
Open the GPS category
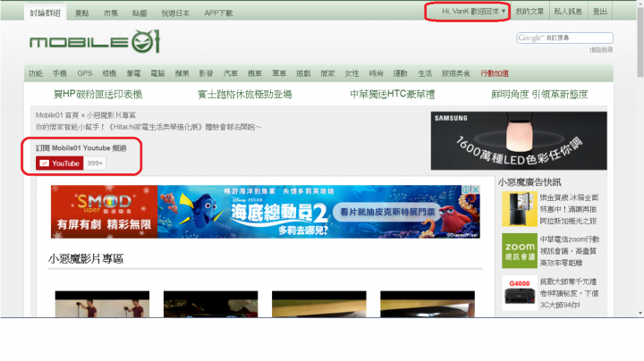click(x=85, y=73)
